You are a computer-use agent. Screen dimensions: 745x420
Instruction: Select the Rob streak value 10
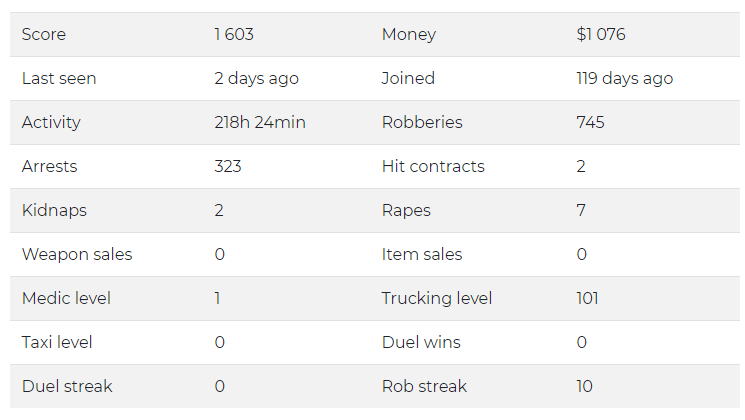(584, 386)
